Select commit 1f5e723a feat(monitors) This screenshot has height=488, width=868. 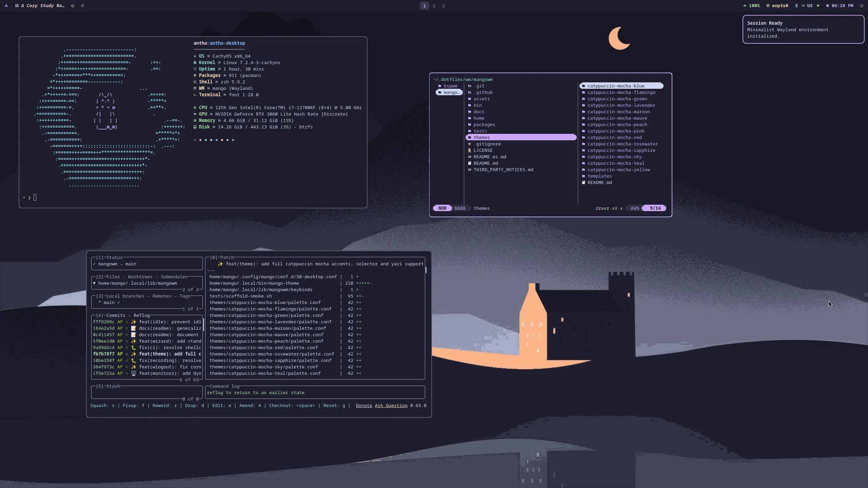147,373
